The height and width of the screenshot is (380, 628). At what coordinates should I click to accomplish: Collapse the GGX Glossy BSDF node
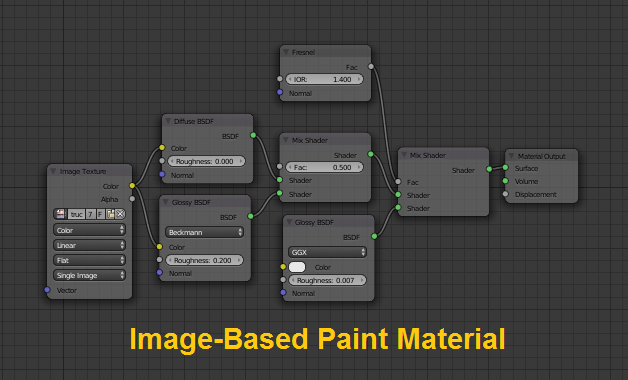point(289,222)
